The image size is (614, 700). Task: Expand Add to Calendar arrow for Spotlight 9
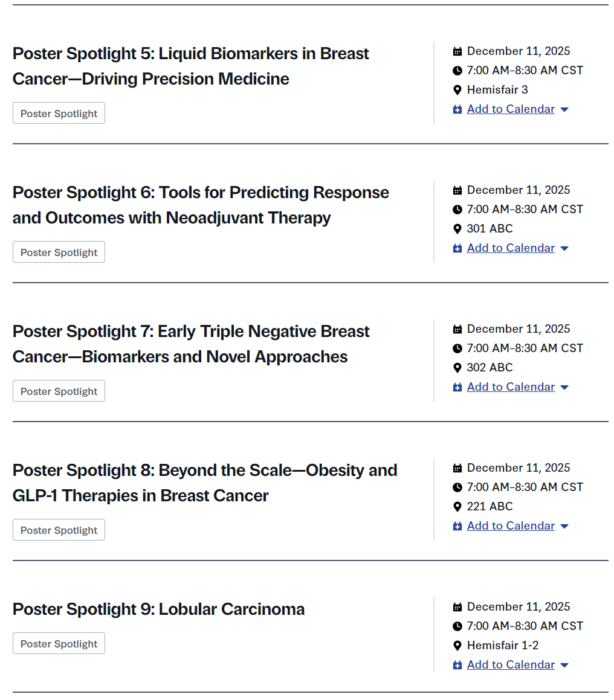pos(564,666)
